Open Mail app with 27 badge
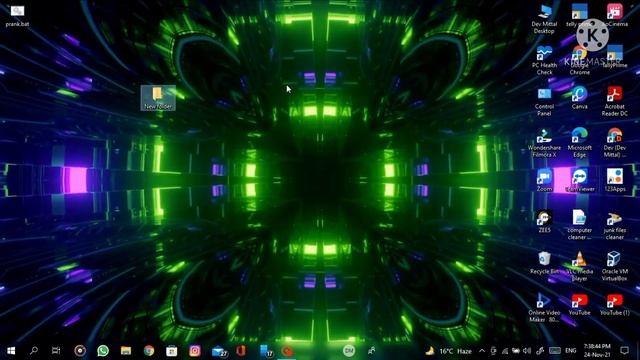Viewport: 640px width, 360px height. point(220,351)
